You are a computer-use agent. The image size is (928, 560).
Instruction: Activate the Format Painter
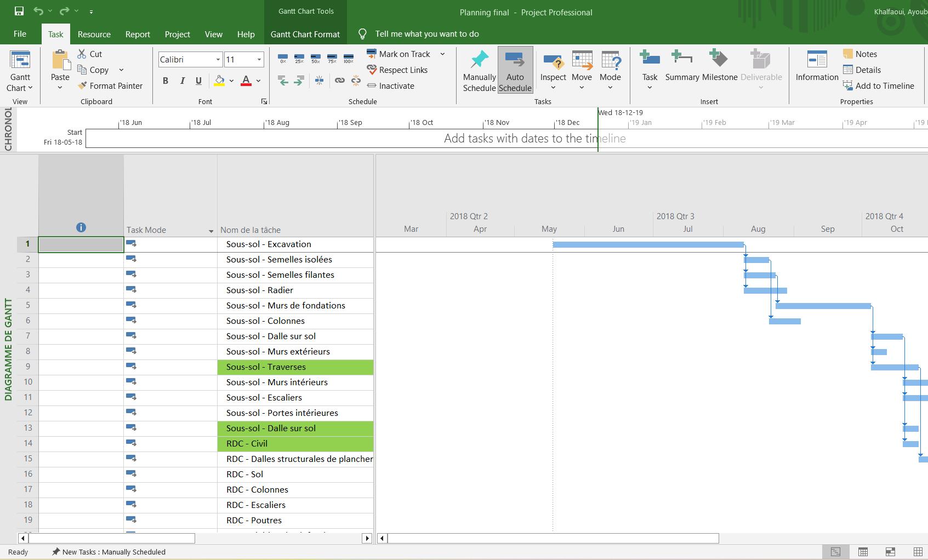click(110, 85)
